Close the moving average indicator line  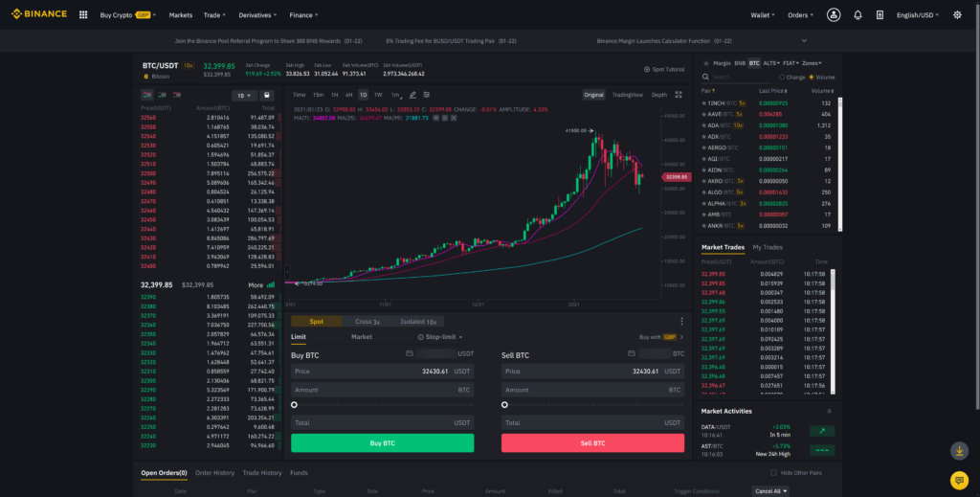454,118
